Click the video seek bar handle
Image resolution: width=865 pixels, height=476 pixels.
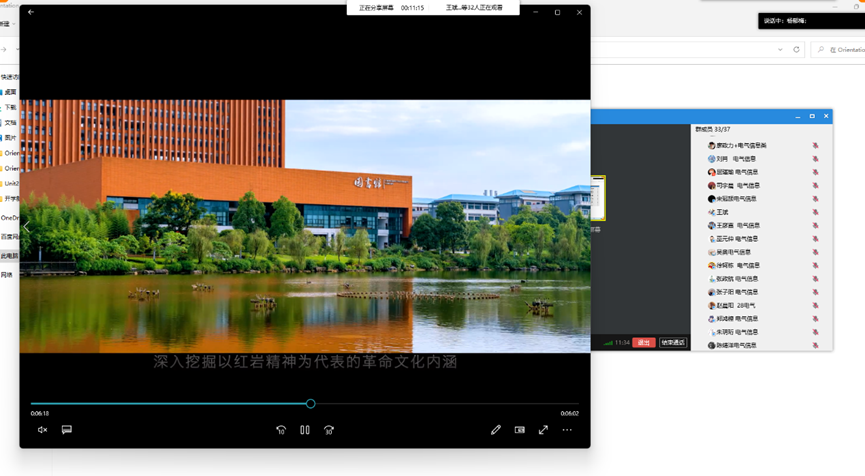click(x=311, y=404)
